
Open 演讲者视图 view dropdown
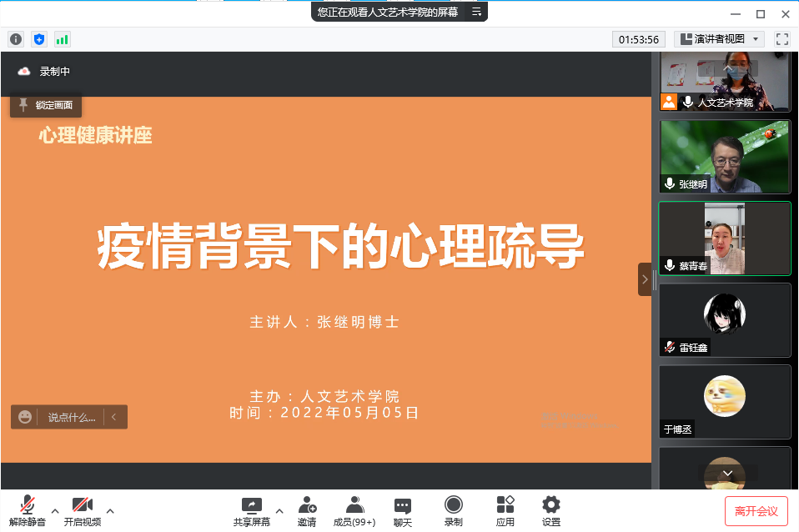pos(719,39)
